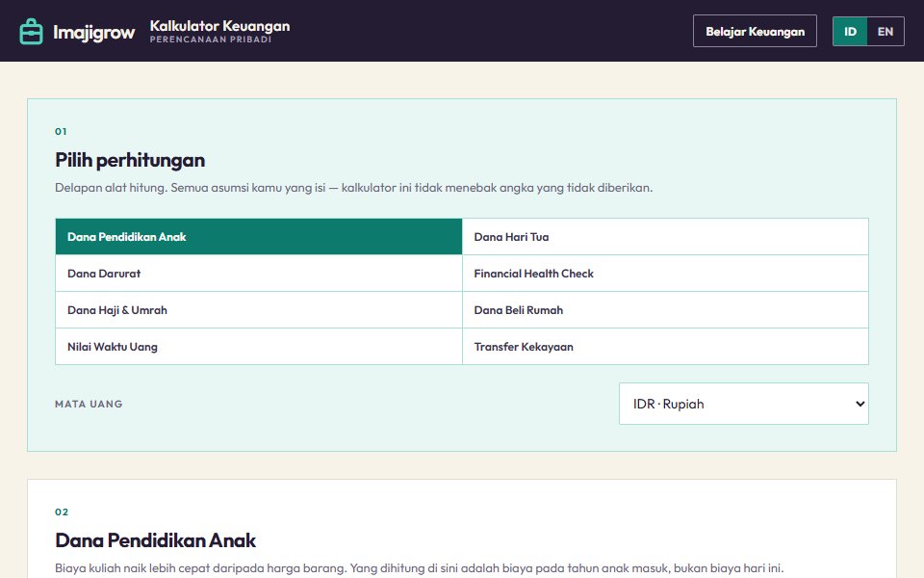
Task: Open the IDR · Rupiah currency dropdown
Action: [744, 404]
